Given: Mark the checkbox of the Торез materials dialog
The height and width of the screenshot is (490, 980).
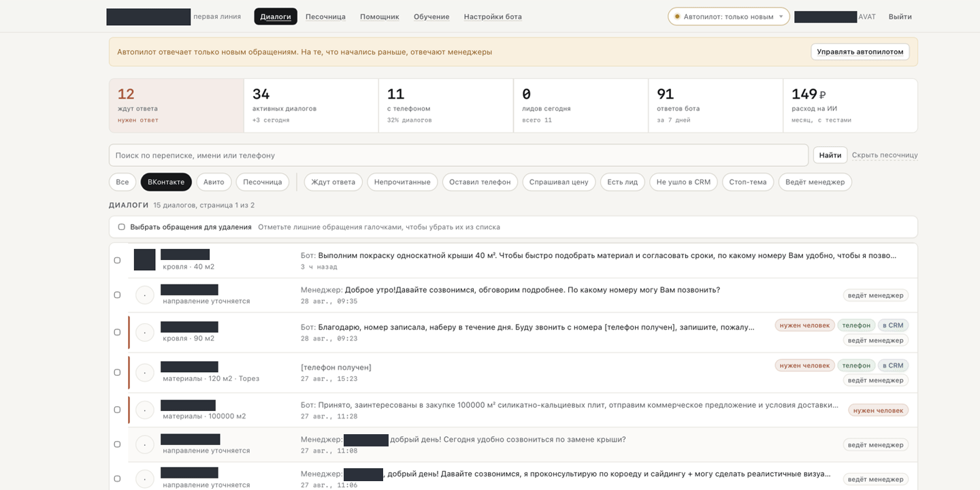Looking at the screenshot, I should [x=117, y=372].
